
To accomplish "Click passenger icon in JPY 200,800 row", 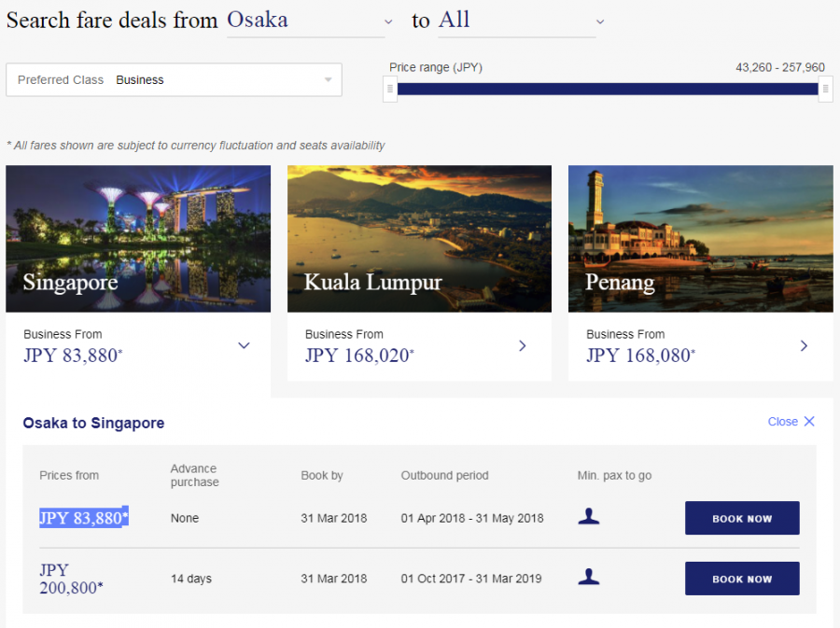I will (588, 578).
